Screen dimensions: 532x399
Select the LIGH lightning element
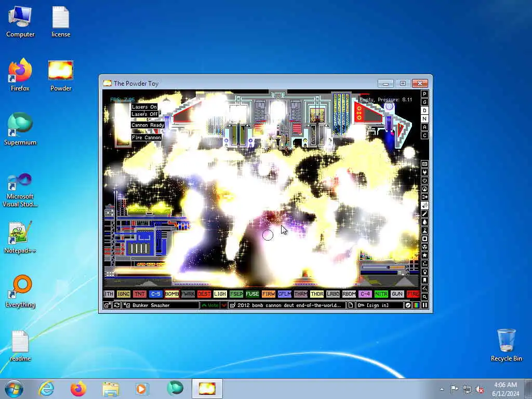coord(220,294)
